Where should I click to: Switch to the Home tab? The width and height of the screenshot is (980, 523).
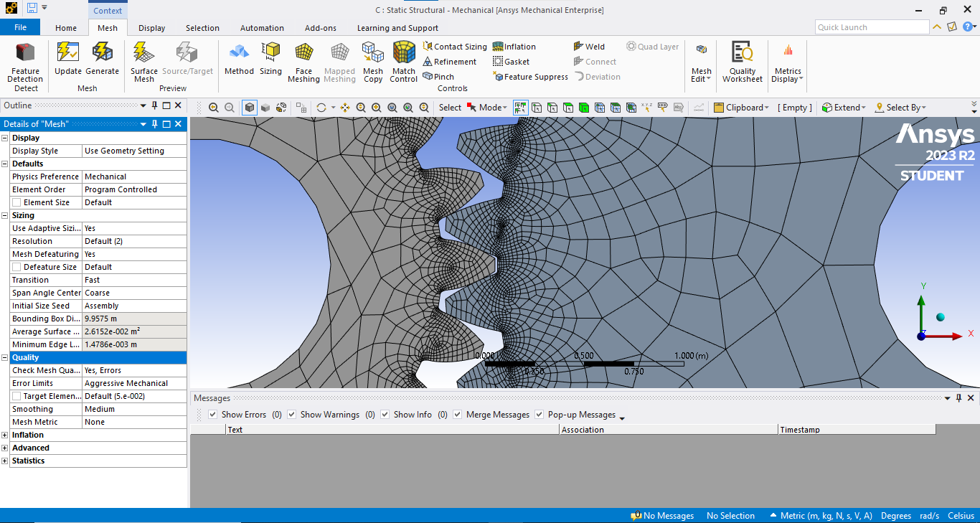[x=66, y=28]
